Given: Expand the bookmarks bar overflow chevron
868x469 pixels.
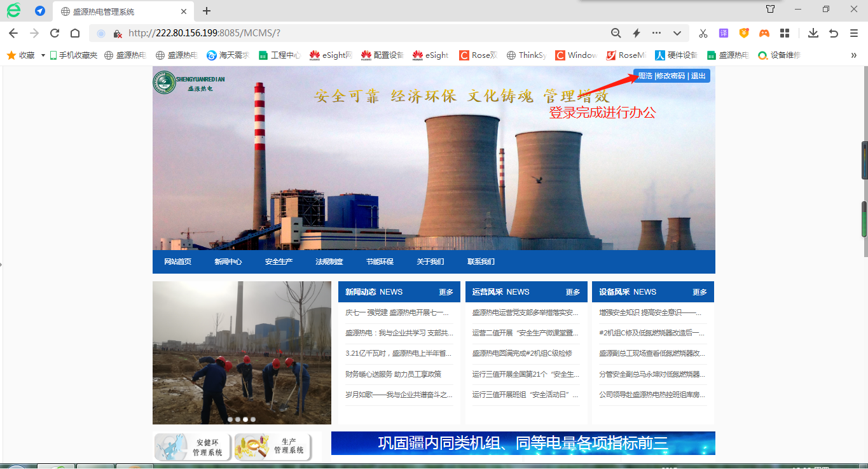Looking at the screenshot, I should pos(854,55).
